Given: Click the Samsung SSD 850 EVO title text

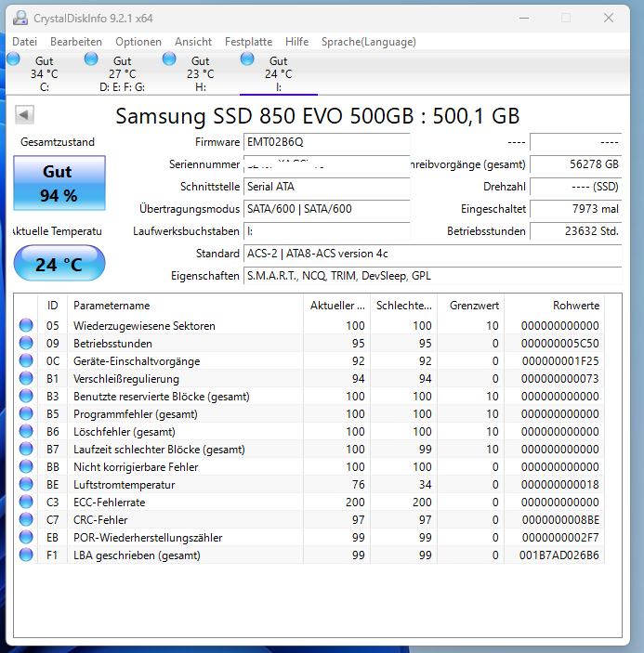Looking at the screenshot, I should tap(318, 116).
